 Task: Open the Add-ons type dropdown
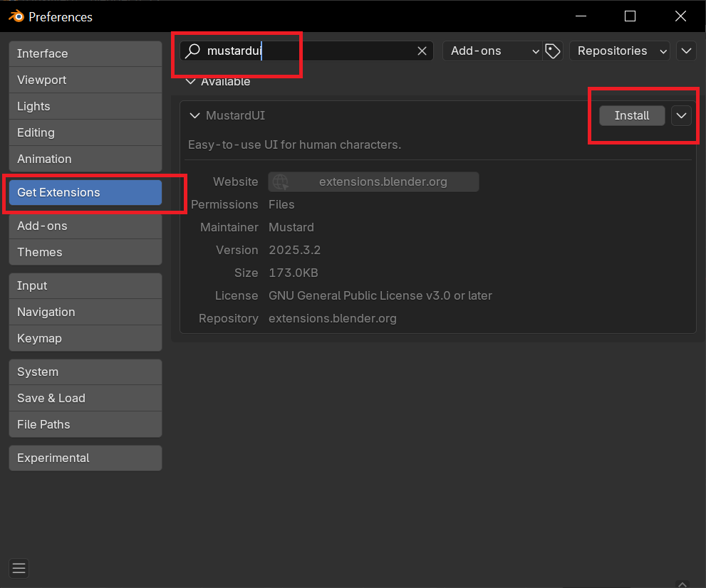coord(492,51)
